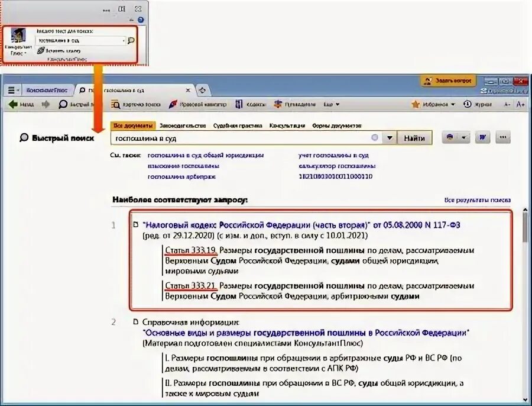Viewport: 532px width, 406px height.
Task: Increase font size with A+
Action: (x=521, y=104)
